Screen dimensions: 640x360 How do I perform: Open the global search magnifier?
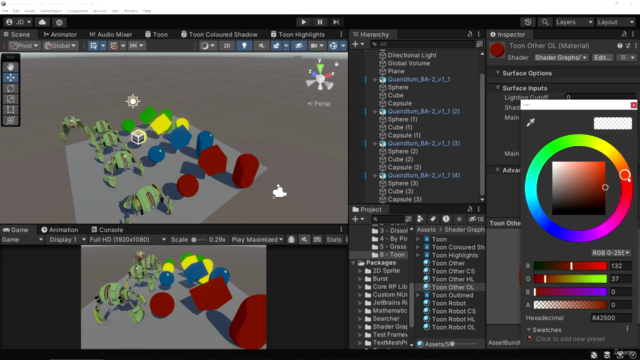545,22
